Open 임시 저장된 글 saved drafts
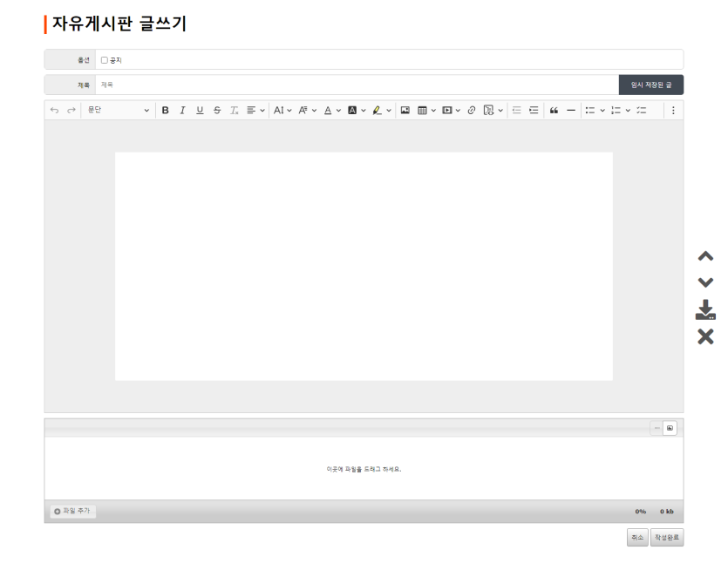 coord(650,85)
